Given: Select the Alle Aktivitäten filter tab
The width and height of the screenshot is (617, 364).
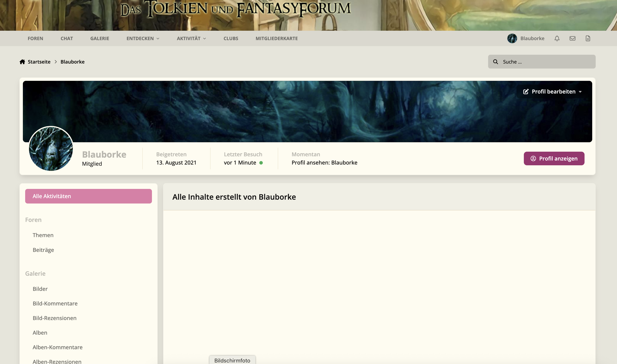Looking at the screenshot, I should tap(88, 196).
